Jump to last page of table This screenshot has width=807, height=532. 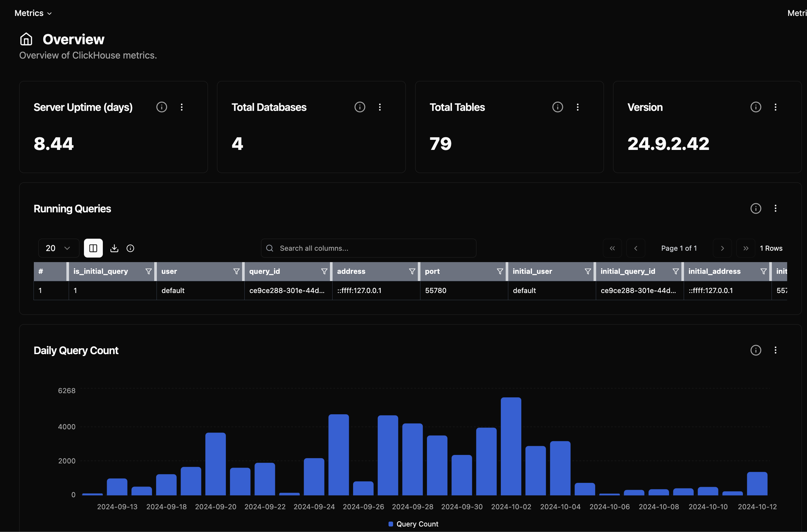coord(745,248)
